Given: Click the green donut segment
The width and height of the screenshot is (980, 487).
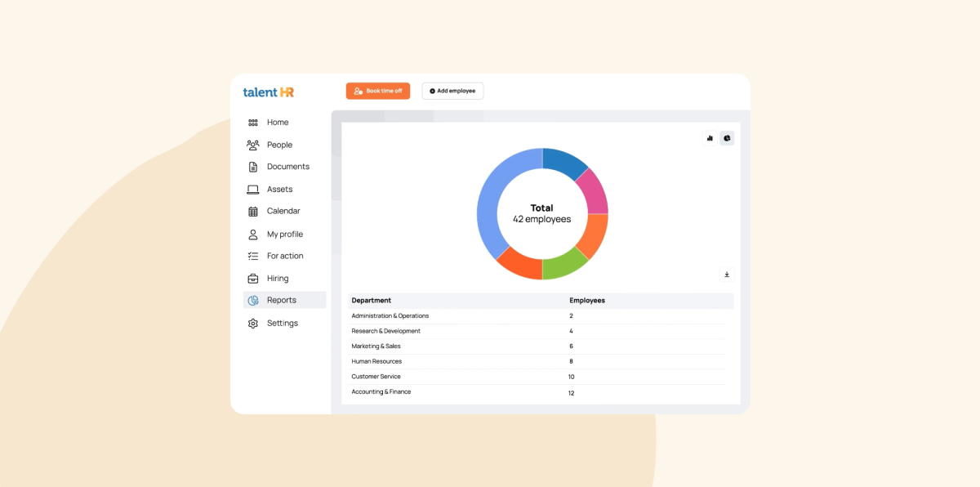Looking at the screenshot, I should click(564, 266).
